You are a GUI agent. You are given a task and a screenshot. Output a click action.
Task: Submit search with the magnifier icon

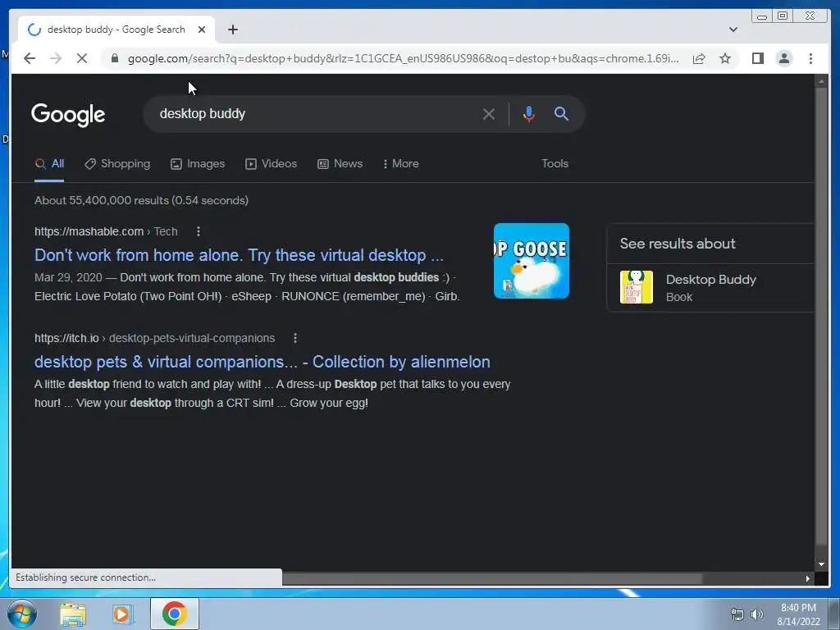[x=561, y=113]
